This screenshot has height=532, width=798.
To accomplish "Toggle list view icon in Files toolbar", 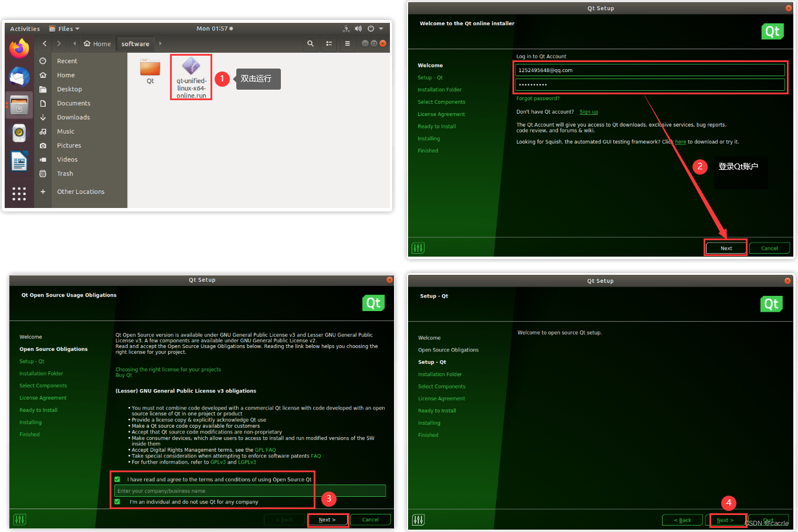I will [329, 43].
